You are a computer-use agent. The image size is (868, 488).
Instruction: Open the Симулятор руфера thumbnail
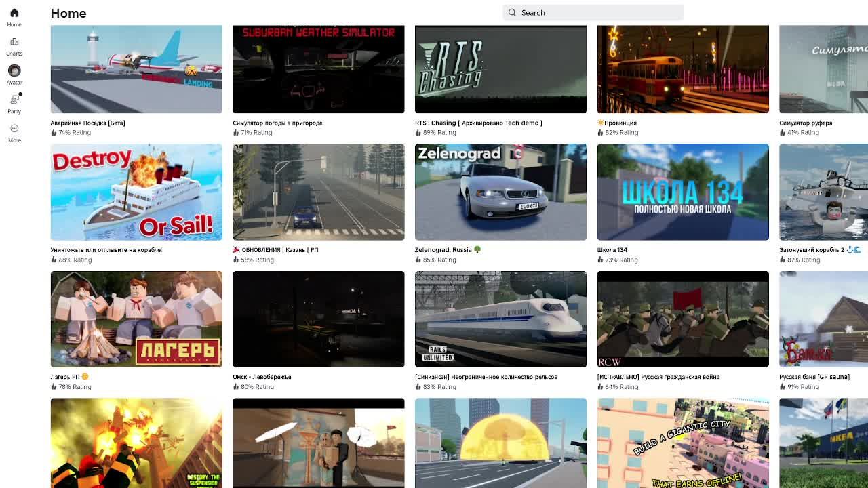pyautogui.click(x=823, y=69)
